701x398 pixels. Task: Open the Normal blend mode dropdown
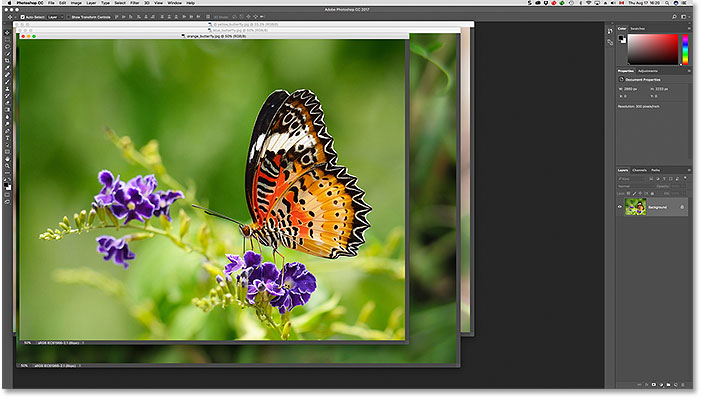point(636,186)
